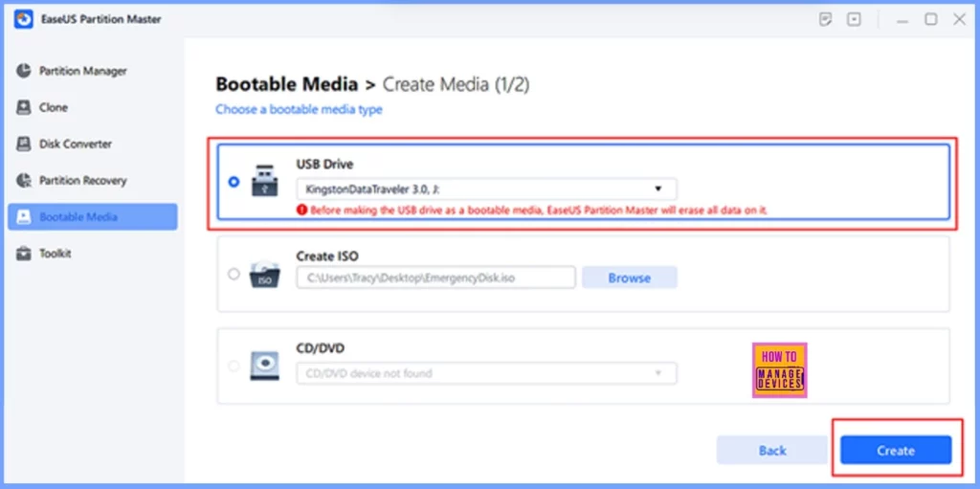This screenshot has width=980, height=489.
Task: Maximize the EaseUS Partition Master window
Action: [x=931, y=19]
